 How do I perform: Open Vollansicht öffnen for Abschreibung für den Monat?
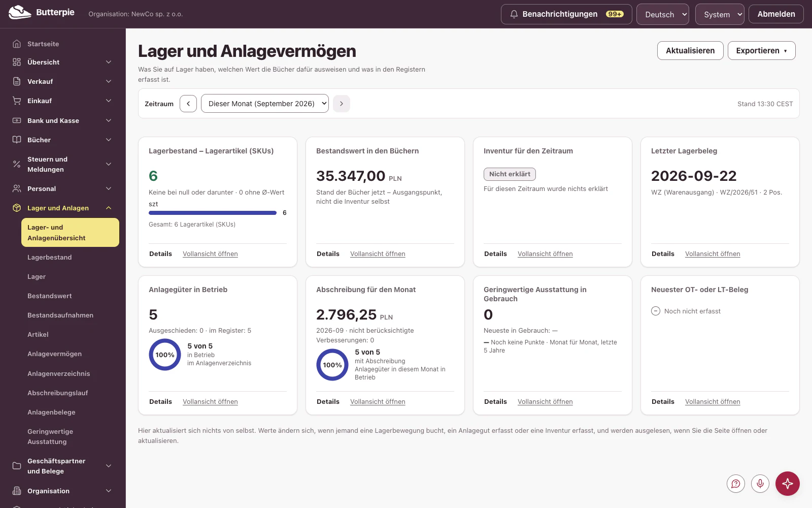pos(378,402)
